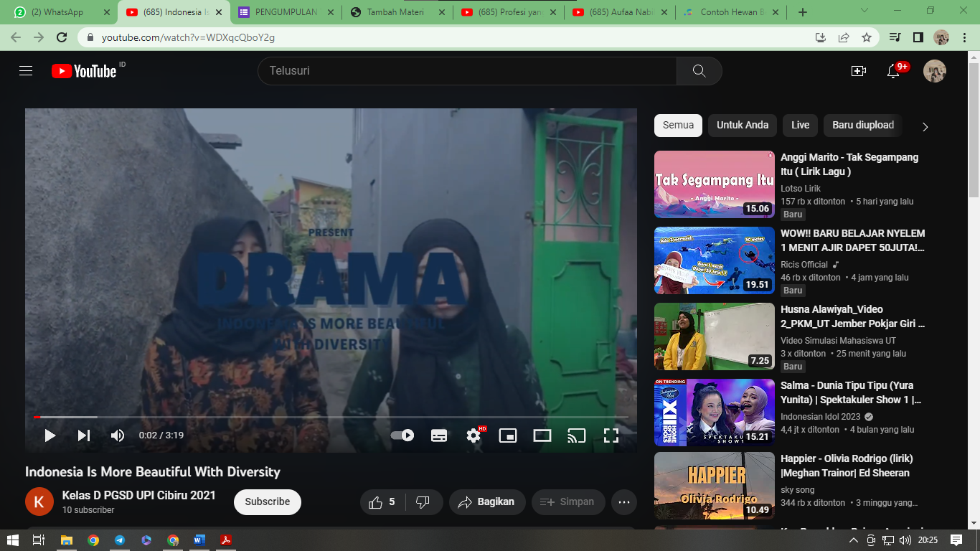Mute the video volume
Viewport: 980px width, 551px height.
(118, 435)
